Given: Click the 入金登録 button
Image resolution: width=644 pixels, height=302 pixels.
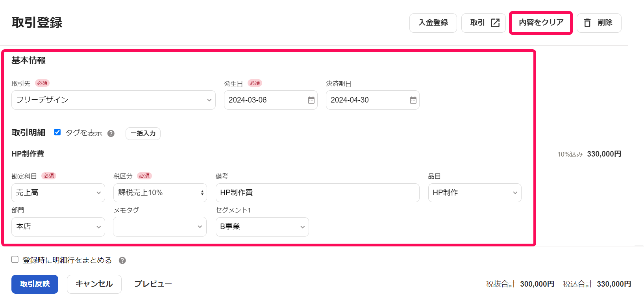Looking at the screenshot, I should pos(433,23).
